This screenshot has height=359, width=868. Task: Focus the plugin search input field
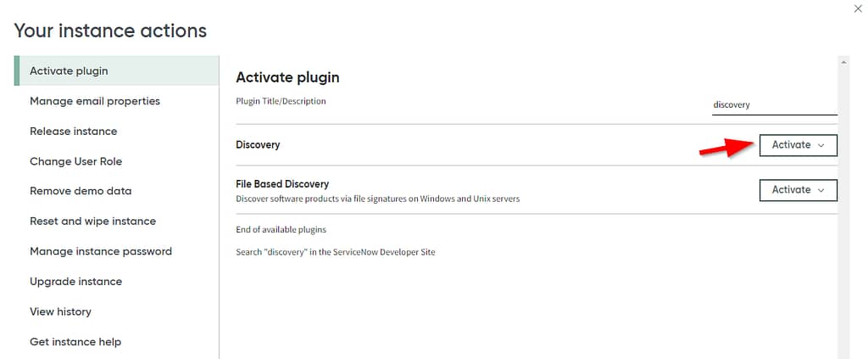click(773, 105)
